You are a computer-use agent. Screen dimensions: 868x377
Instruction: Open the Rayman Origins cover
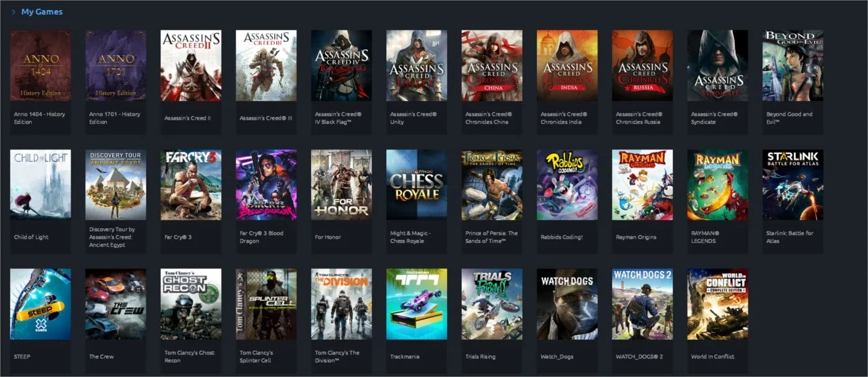tap(642, 185)
